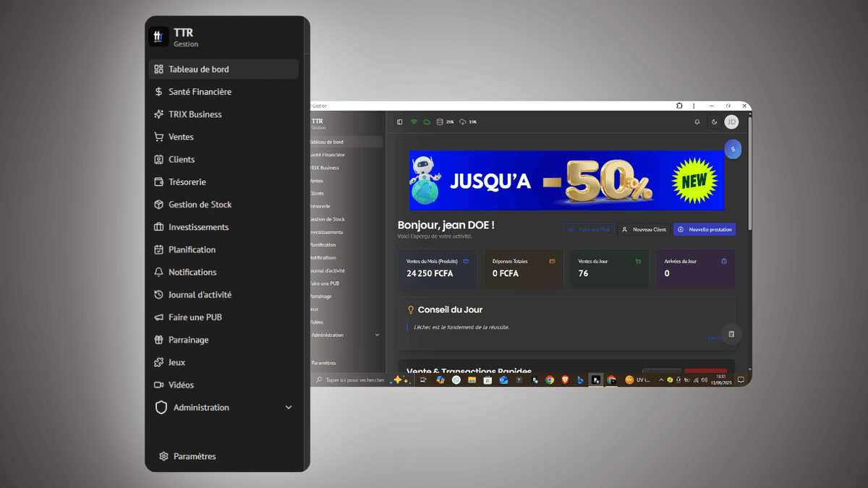Viewport: 868px width, 488px height.
Task: Click the Windows taskbar search box
Action: (x=350, y=380)
